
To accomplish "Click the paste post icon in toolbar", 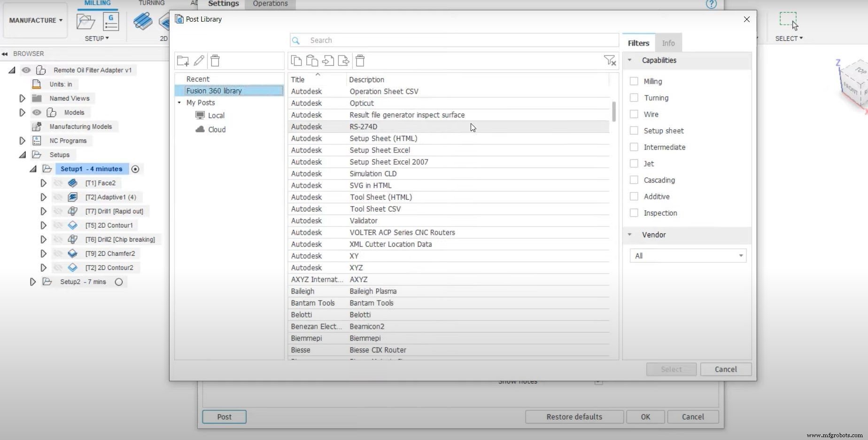I will tap(312, 61).
